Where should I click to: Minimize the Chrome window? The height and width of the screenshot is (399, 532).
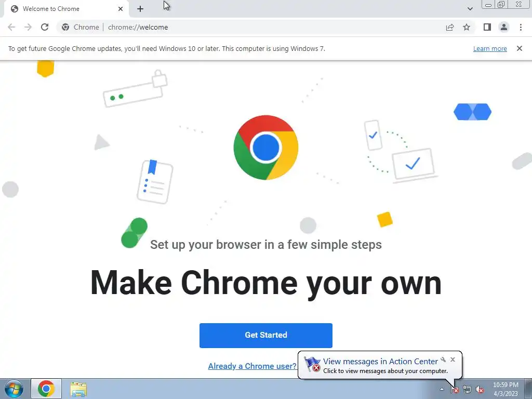488,5
